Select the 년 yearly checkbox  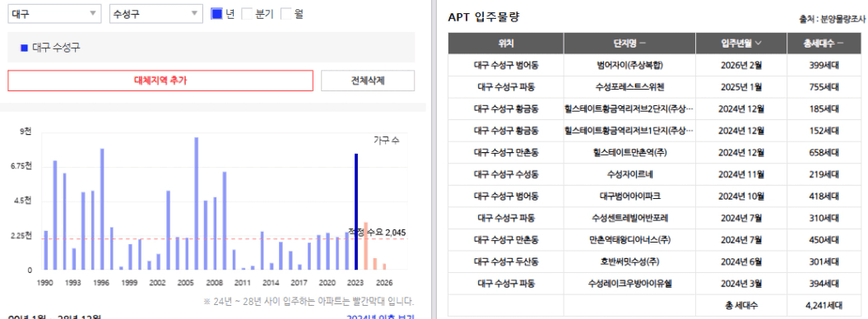point(216,14)
